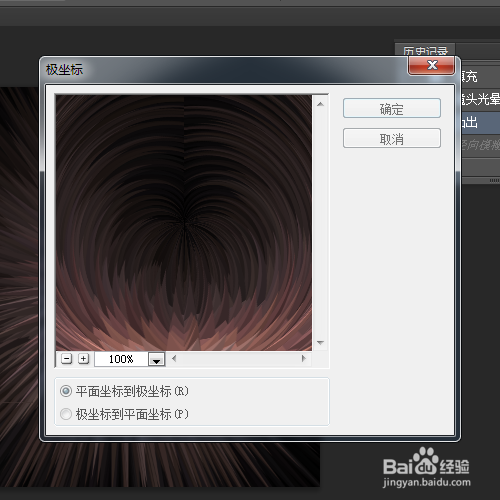Click the preview scroll up arrow

tap(320, 104)
